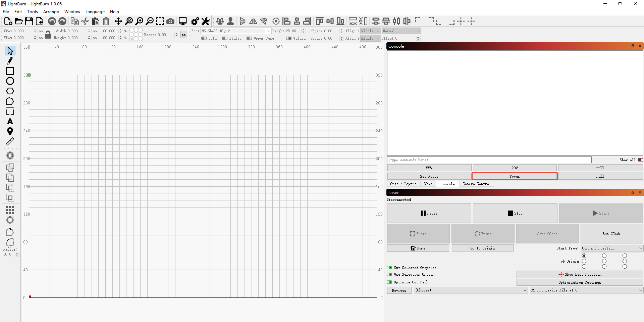
Task: Open the (Choose) device port dropdown
Action: 471,290
